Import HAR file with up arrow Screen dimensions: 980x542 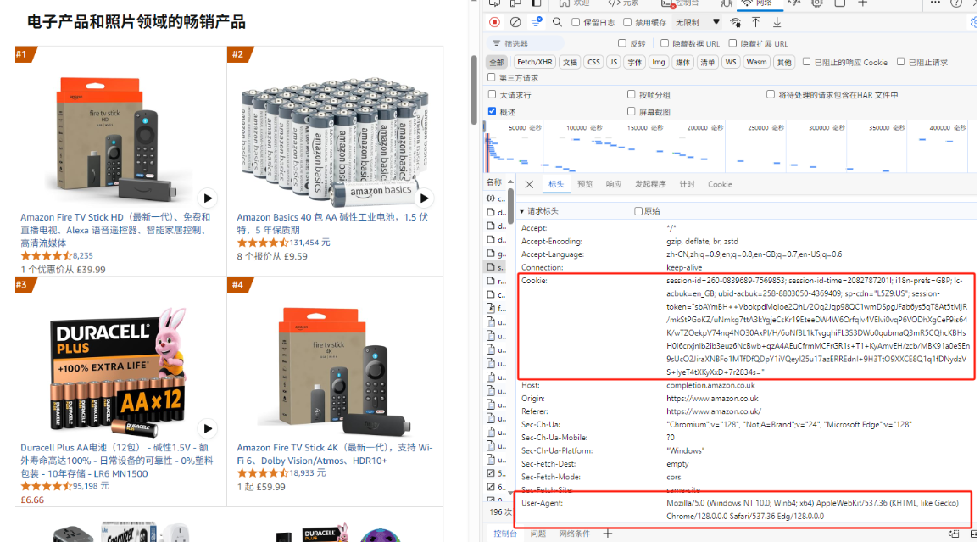coord(755,22)
